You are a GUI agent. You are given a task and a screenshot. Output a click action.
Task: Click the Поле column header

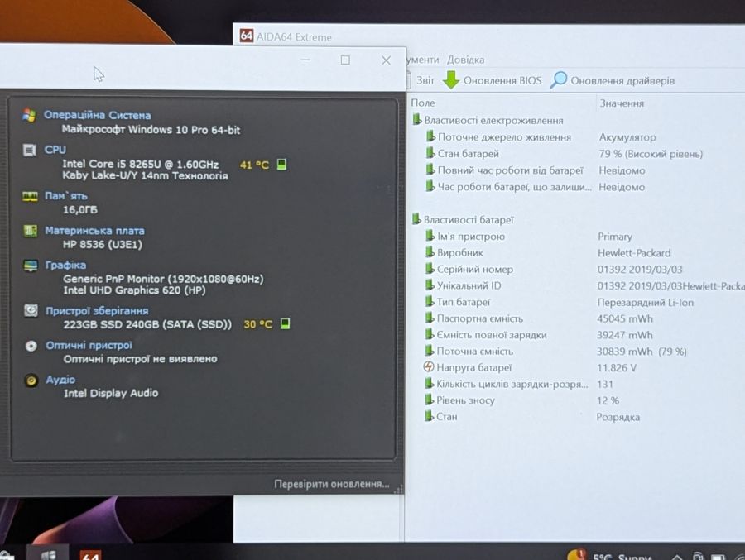423,103
